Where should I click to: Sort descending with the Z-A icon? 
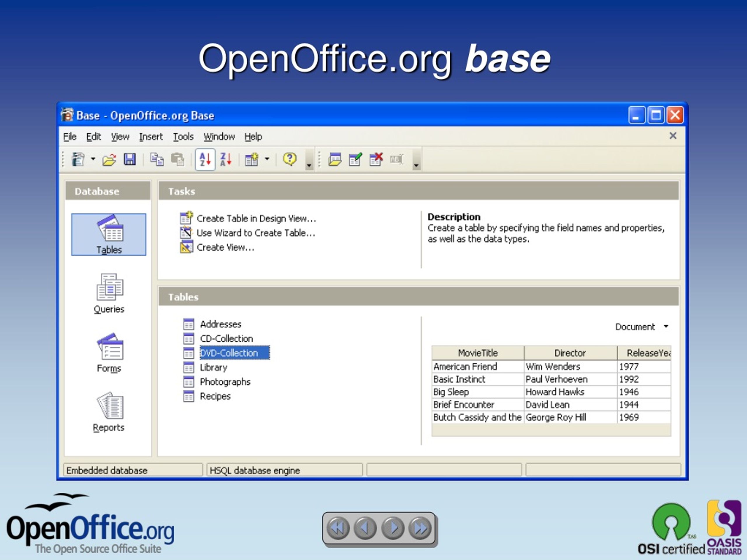click(226, 159)
